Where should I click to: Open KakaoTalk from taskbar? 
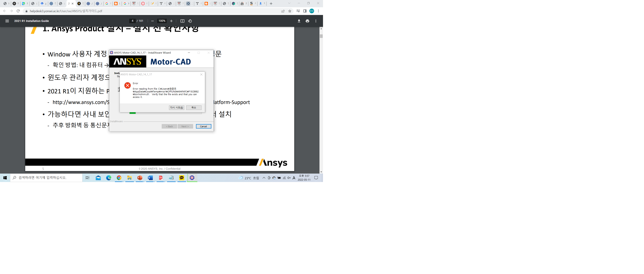pos(182,178)
